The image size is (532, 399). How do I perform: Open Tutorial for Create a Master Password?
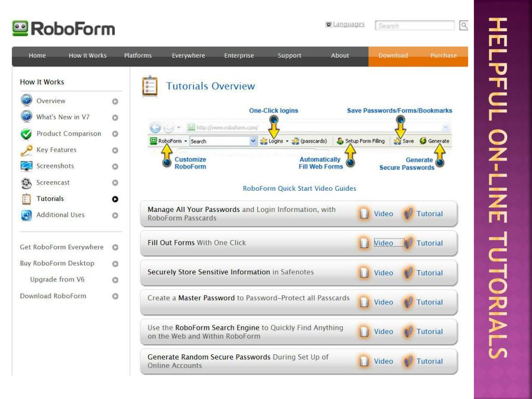pos(430,302)
